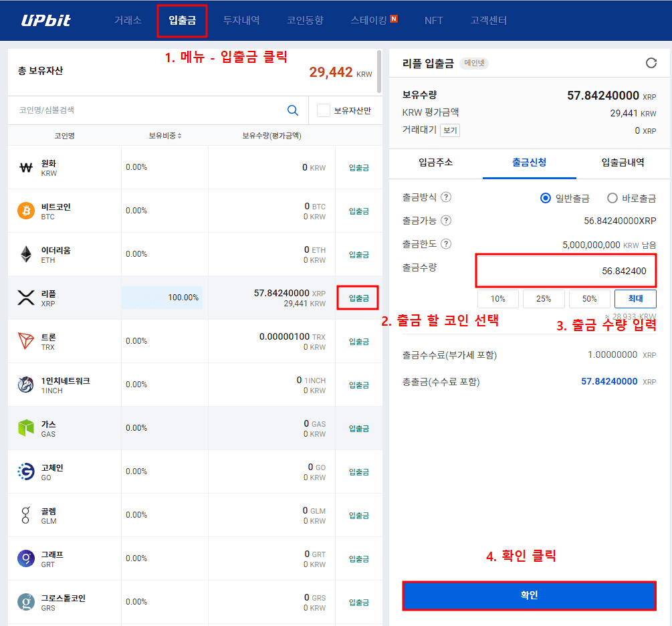
Task: Click the 확인 confirmation button
Action: tap(529, 595)
